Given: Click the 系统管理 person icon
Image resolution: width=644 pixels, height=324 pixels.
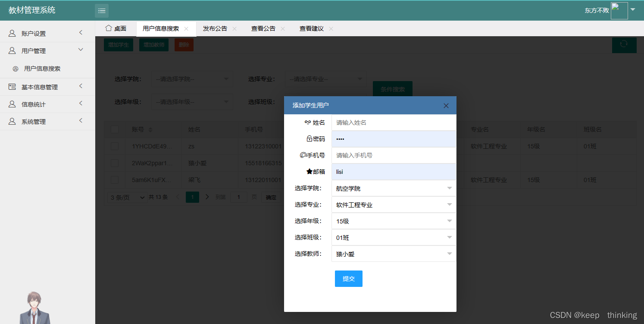Looking at the screenshot, I should (13, 122).
